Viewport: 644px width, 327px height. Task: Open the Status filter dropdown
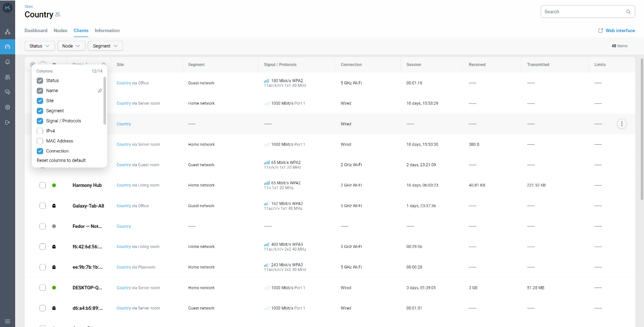coord(39,46)
